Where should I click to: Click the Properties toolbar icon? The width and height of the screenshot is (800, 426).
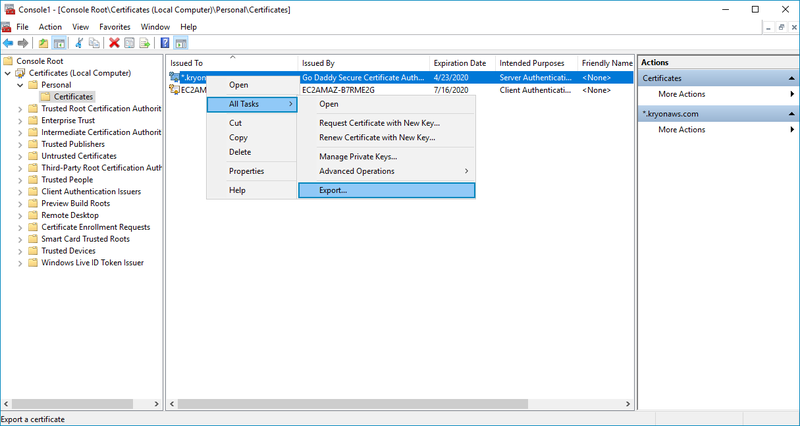[129, 43]
